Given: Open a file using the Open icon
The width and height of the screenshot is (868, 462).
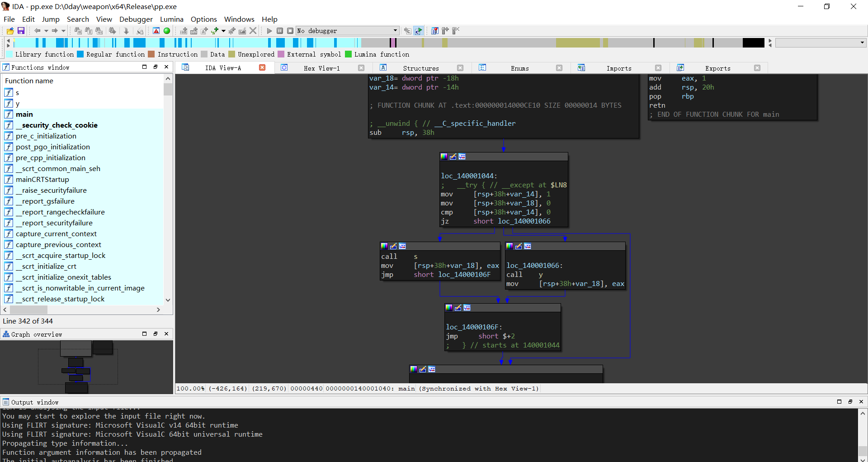Looking at the screenshot, I should pyautogui.click(x=9, y=31).
